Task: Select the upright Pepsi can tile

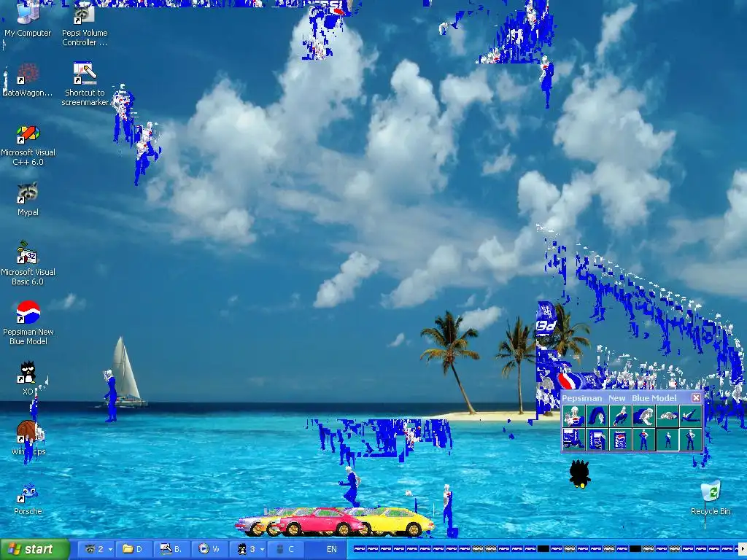Action: tap(620, 439)
